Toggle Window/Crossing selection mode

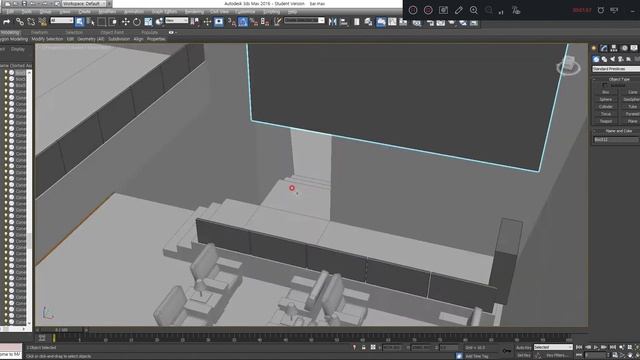pos(113,22)
